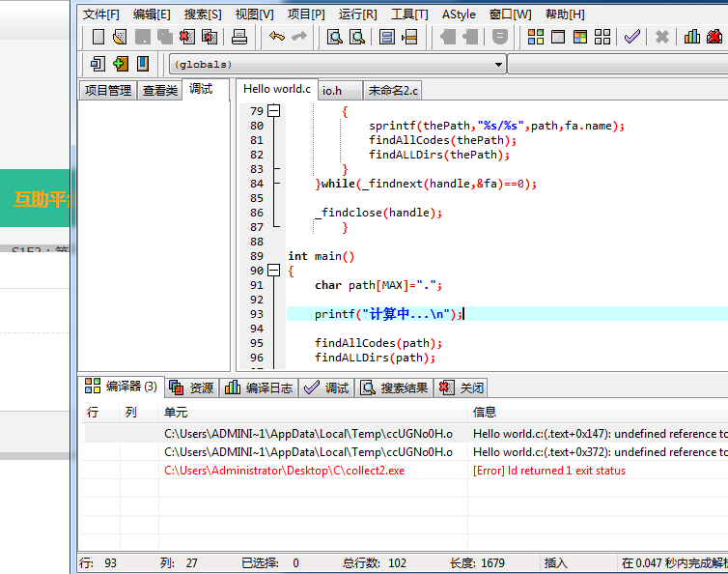Click the code line int main()

point(322,256)
